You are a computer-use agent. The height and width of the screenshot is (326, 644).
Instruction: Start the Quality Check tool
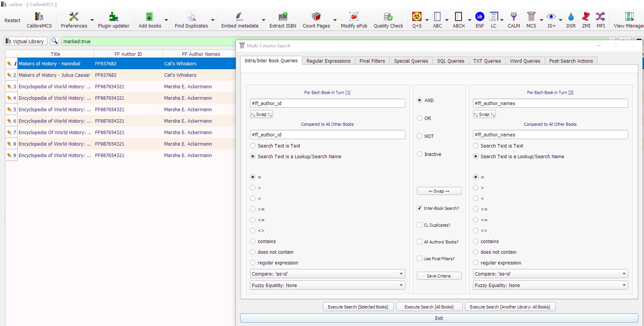pos(388,20)
